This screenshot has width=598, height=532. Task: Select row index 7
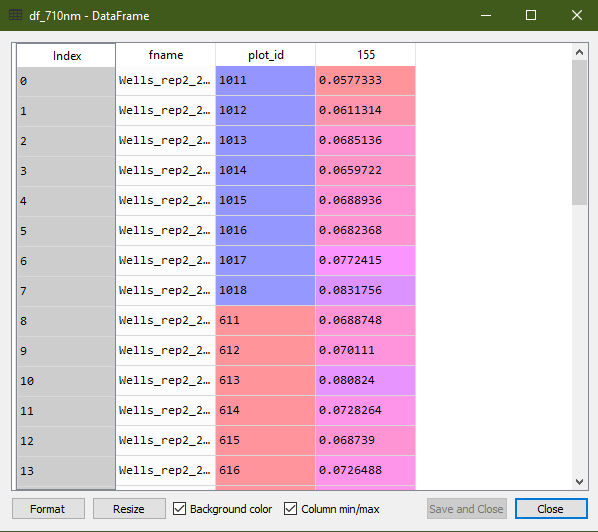[x=66, y=291]
